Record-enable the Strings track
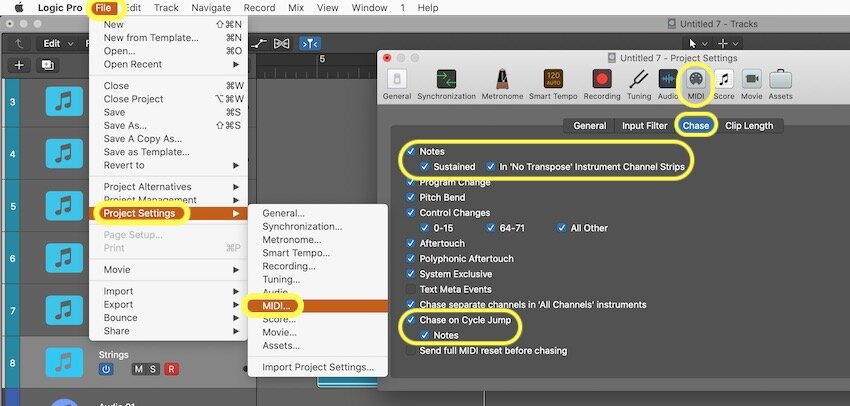 tap(171, 369)
